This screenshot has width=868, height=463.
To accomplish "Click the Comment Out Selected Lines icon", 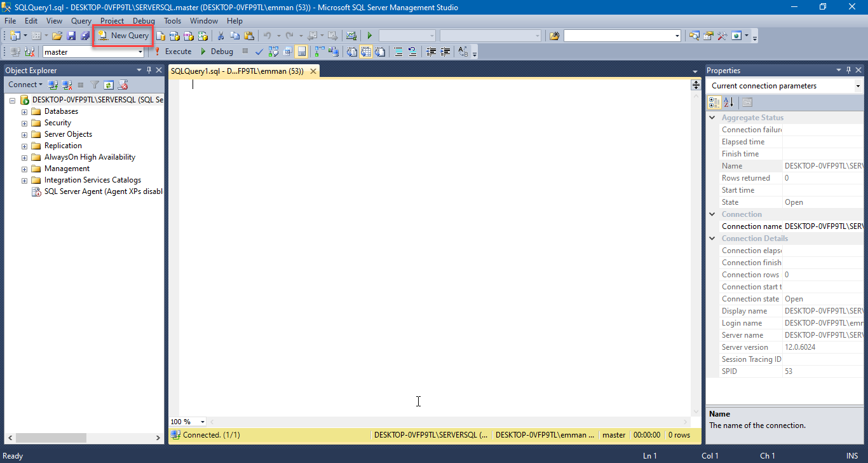I will 399,52.
